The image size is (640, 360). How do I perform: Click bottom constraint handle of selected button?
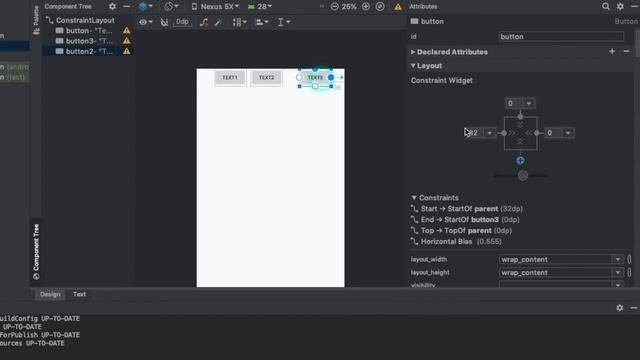315,86
